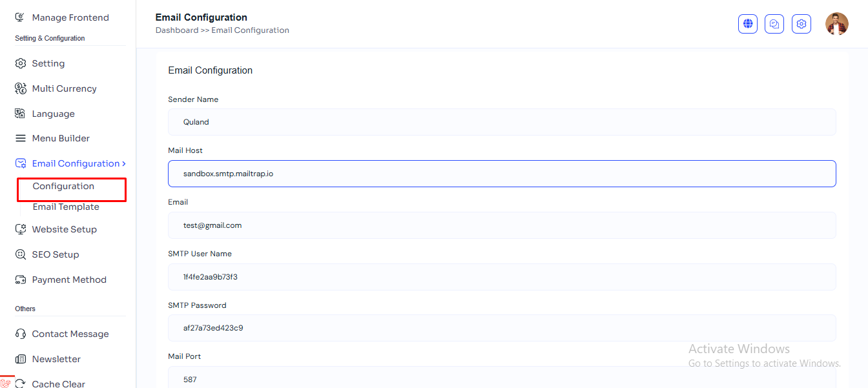This screenshot has height=388, width=868.
Task: Collapse the Email Configuration chevron
Action: [x=123, y=163]
